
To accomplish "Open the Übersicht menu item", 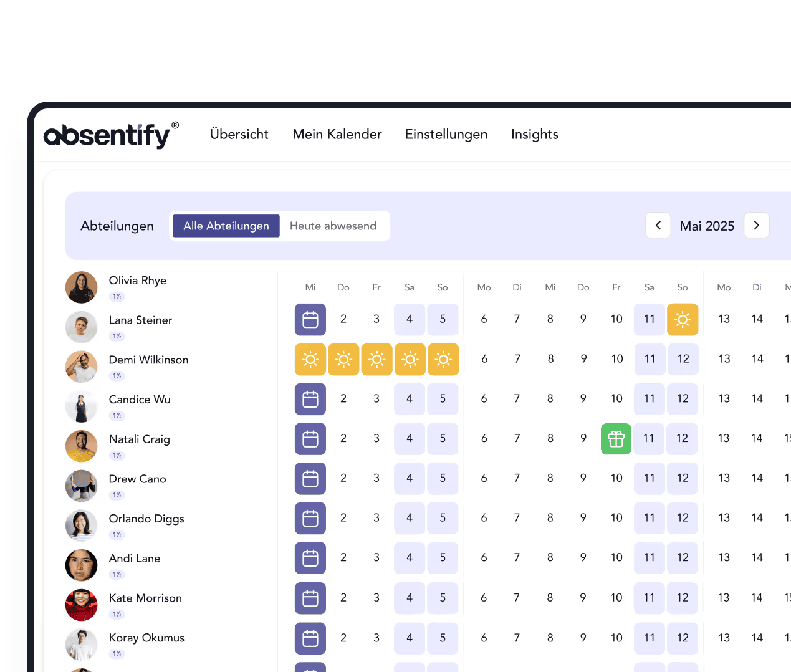I will click(x=239, y=135).
